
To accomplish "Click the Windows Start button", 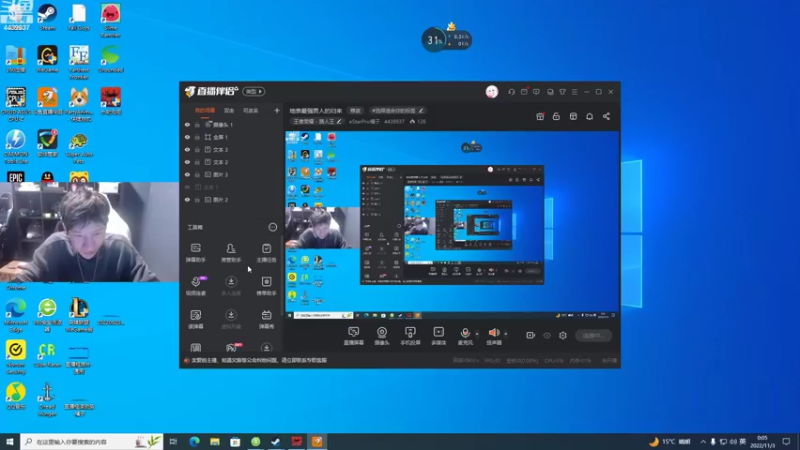I will click(10, 441).
